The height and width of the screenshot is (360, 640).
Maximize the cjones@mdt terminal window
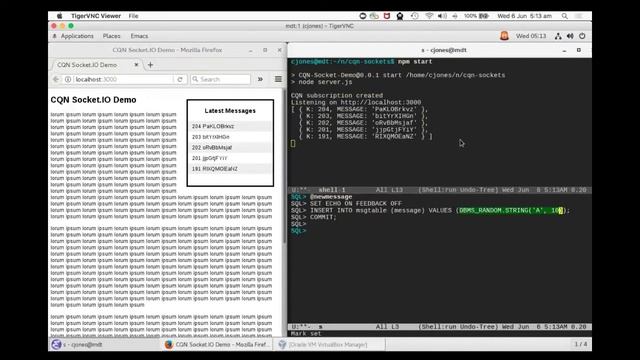coord(579,50)
